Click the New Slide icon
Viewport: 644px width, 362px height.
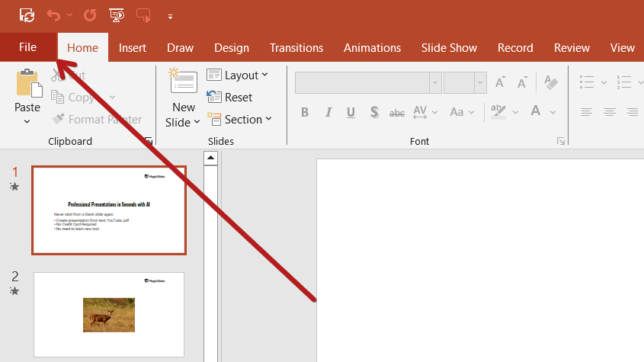click(183, 82)
